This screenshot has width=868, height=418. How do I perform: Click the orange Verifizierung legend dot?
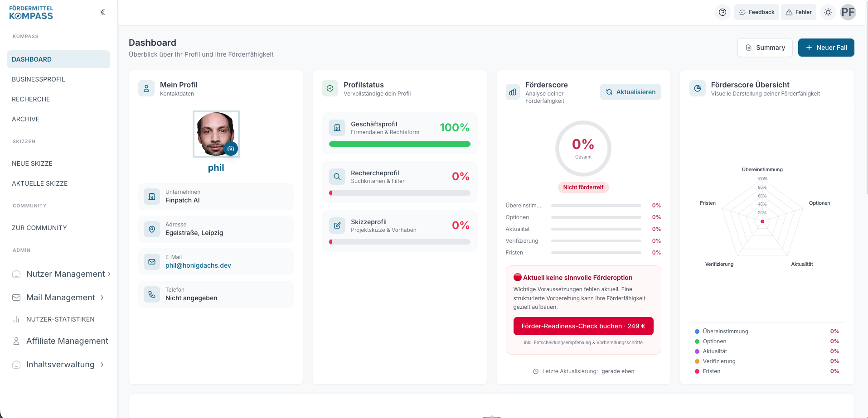tap(697, 361)
